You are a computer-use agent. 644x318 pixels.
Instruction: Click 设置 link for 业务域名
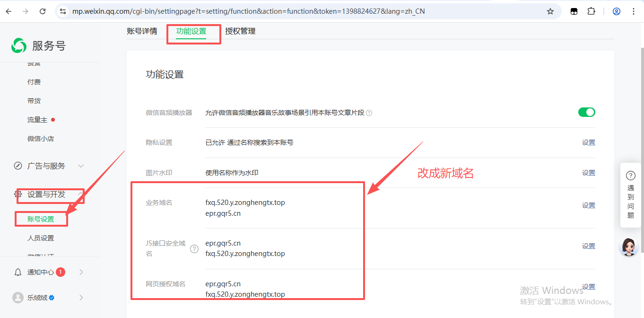click(x=588, y=205)
